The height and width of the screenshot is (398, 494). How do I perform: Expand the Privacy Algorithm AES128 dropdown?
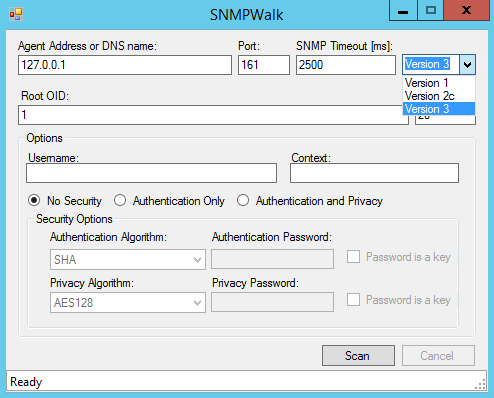tap(128, 302)
